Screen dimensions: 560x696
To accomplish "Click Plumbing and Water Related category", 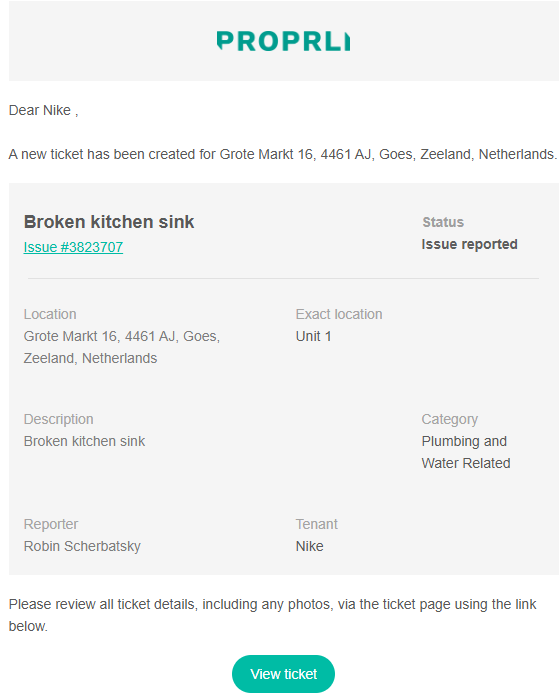I will (466, 452).
